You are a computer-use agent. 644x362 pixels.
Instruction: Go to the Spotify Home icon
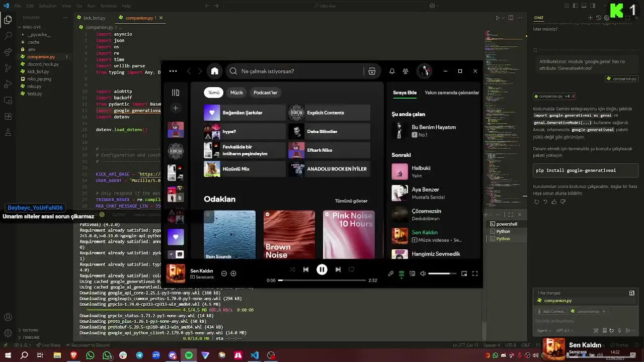(x=215, y=71)
